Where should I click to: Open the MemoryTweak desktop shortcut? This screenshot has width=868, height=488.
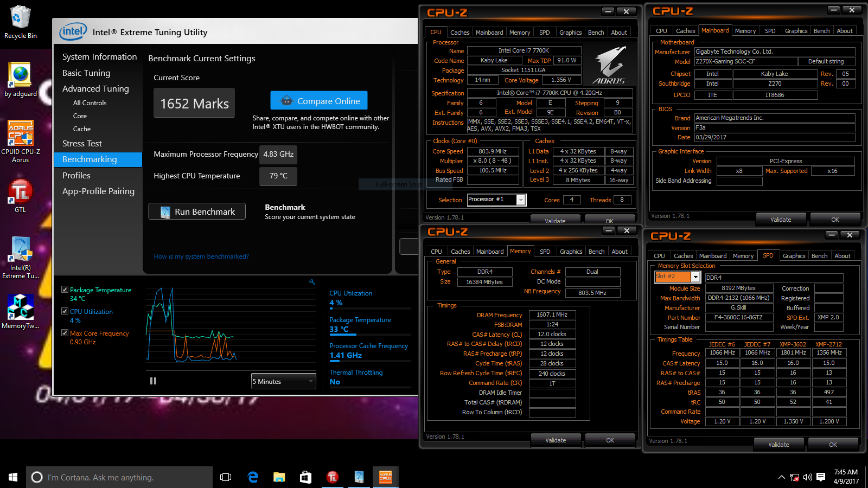point(20,311)
